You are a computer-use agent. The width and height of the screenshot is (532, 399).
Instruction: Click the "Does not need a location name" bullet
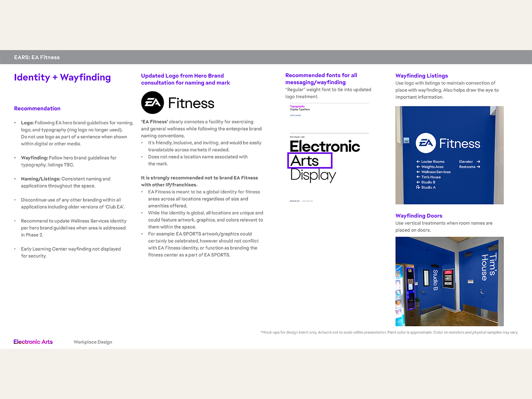coord(198,160)
